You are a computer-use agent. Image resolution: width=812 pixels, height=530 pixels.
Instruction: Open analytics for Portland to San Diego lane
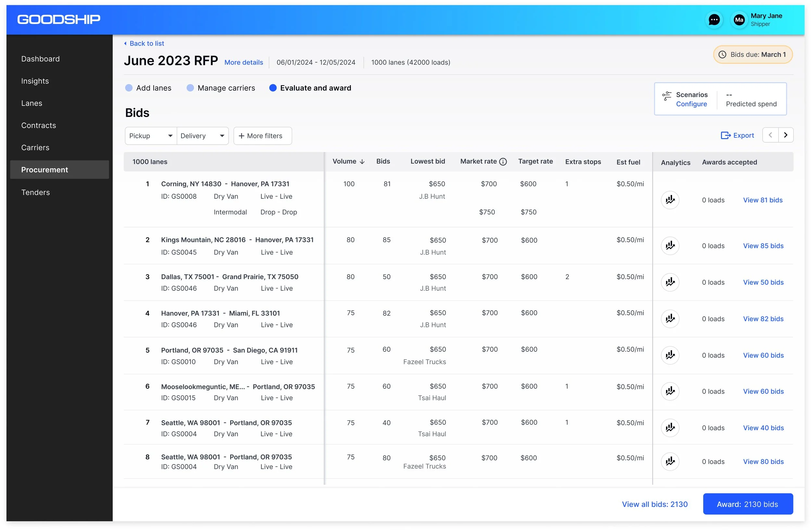[x=670, y=355]
